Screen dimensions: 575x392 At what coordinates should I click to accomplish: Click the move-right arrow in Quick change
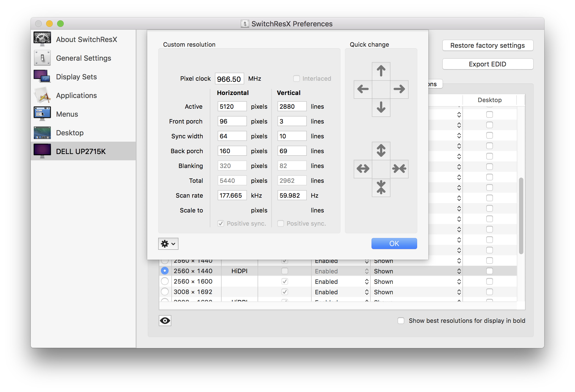[399, 89]
